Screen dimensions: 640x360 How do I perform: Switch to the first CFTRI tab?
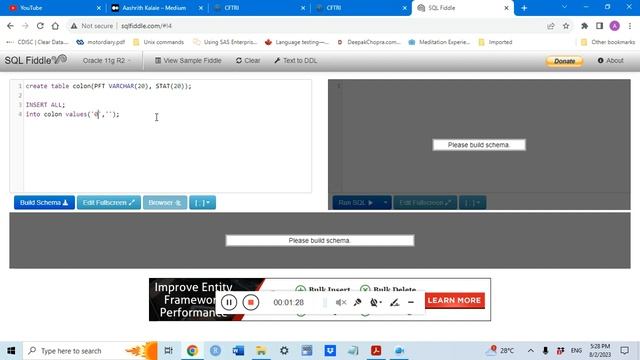pos(259,8)
